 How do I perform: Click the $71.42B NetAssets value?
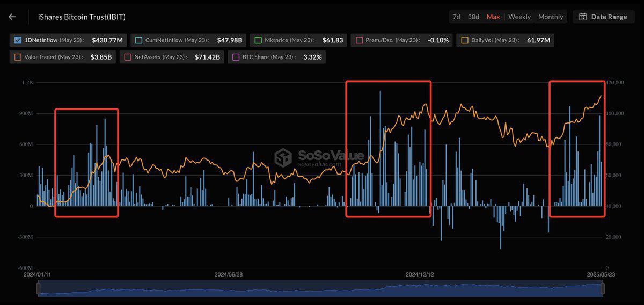click(x=207, y=57)
